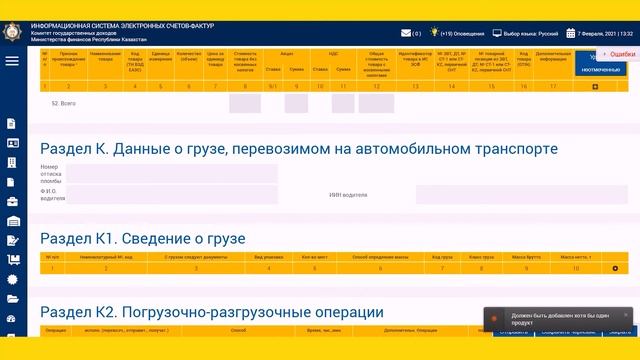Image resolution: width=640 pixels, height=360 pixels.
Task: Open the blank page icon in the sidebar
Action: point(11,182)
